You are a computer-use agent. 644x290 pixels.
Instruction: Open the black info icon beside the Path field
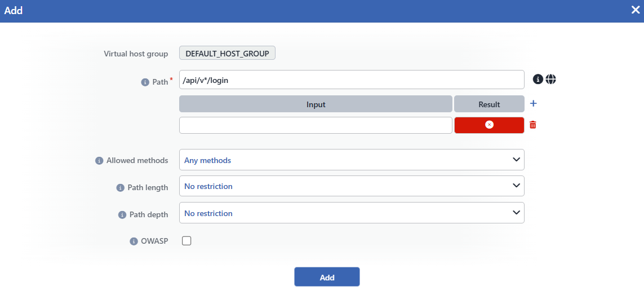[538, 80]
